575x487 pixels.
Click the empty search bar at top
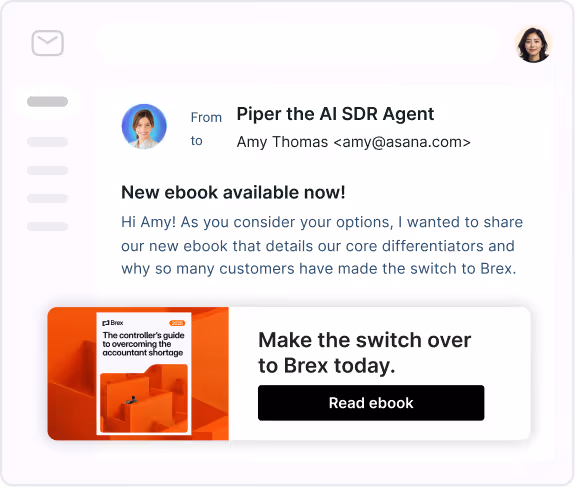coord(301,44)
